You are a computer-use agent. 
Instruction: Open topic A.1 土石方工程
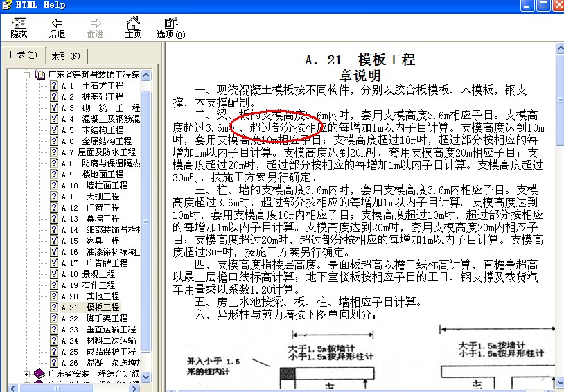(x=92, y=86)
